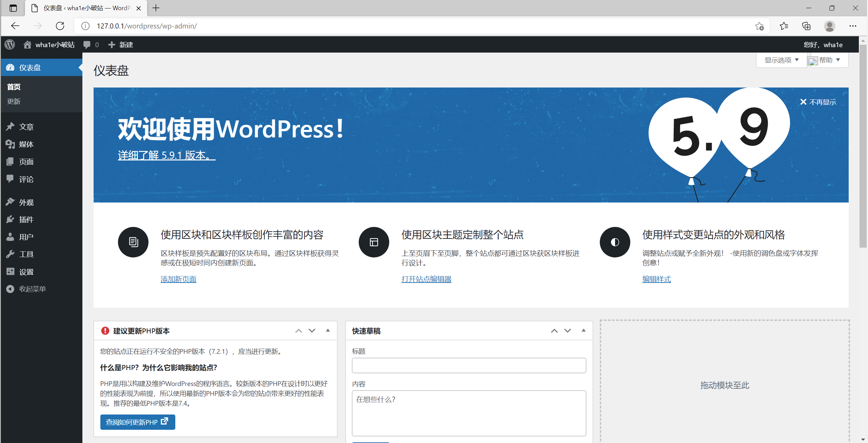Click the plus icon to create new content

[112, 44]
